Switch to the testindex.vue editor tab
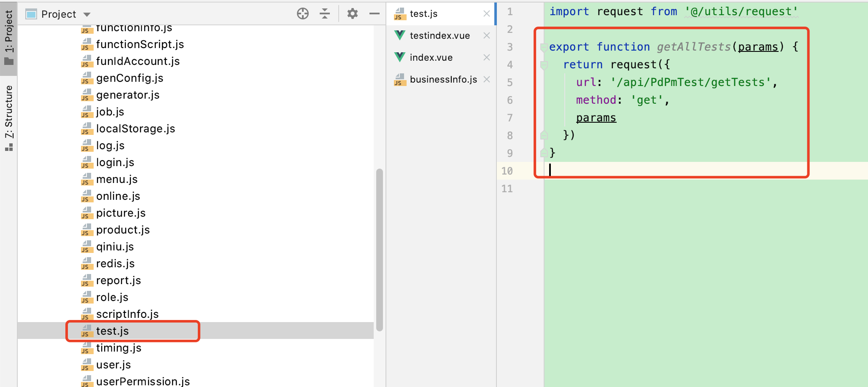The image size is (868, 387). pyautogui.click(x=441, y=35)
